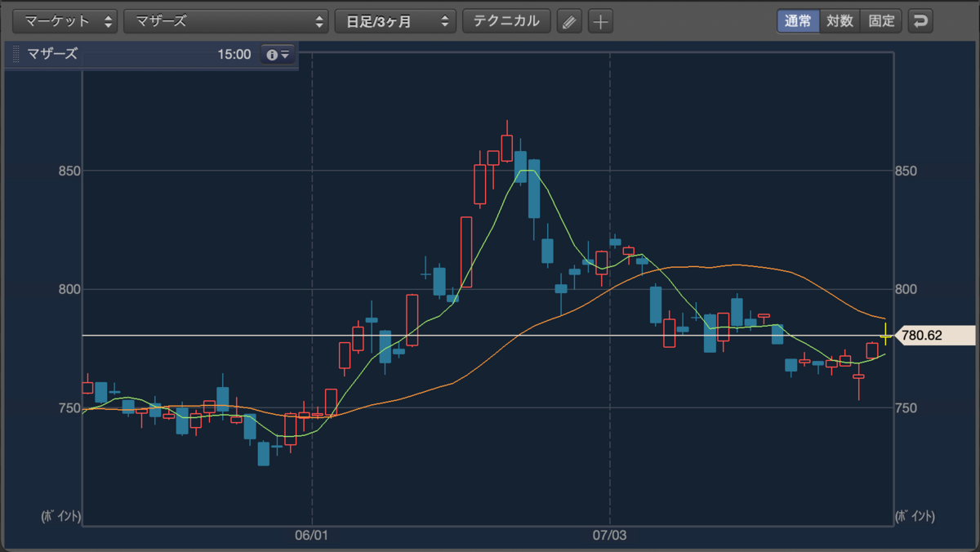The width and height of the screenshot is (980, 552).
Task: Change the 日足/3ヶ月 period dropdown
Action: click(x=395, y=21)
